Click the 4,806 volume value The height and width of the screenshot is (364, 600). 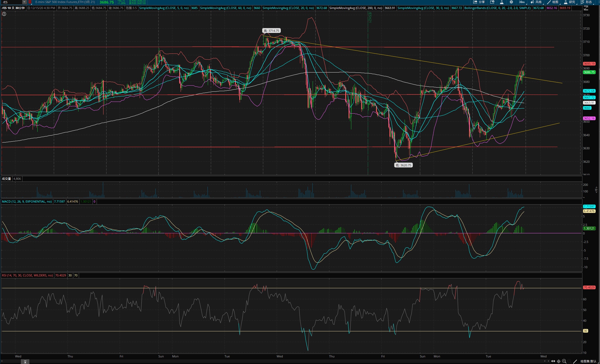(x=17, y=179)
